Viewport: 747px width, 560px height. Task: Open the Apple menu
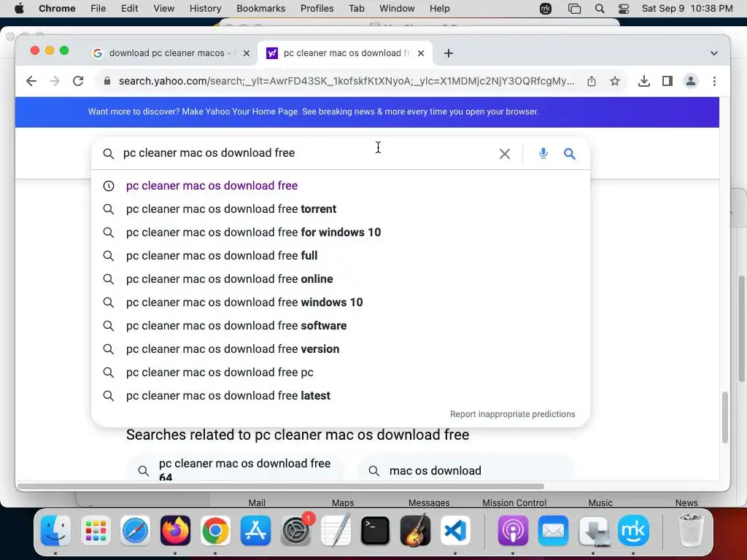(19, 9)
